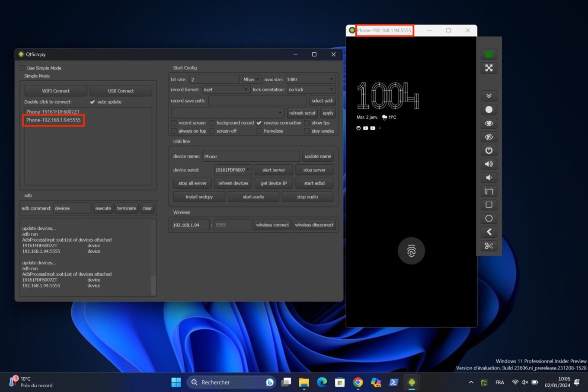Screen dimensions: 588x392
Task: Turn screen off with the crossed eye icon
Action: click(489, 137)
